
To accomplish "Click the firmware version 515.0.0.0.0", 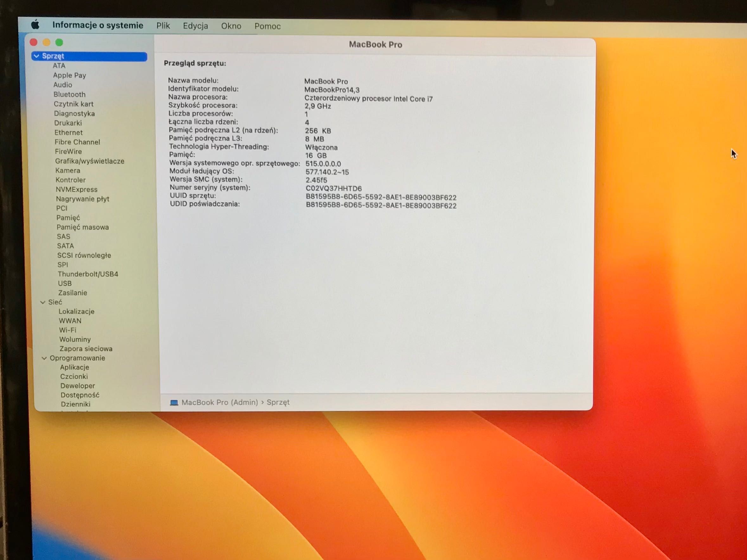I will [323, 164].
